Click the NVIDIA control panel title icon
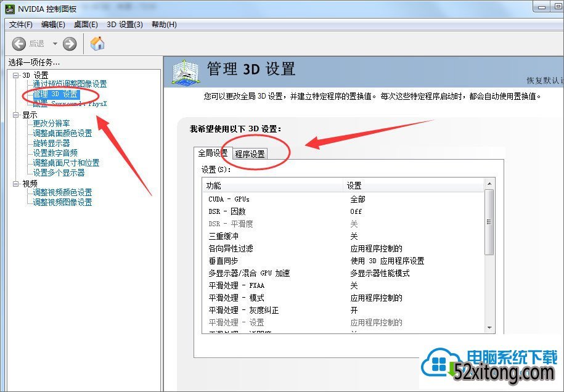The image size is (564, 392). [10, 9]
